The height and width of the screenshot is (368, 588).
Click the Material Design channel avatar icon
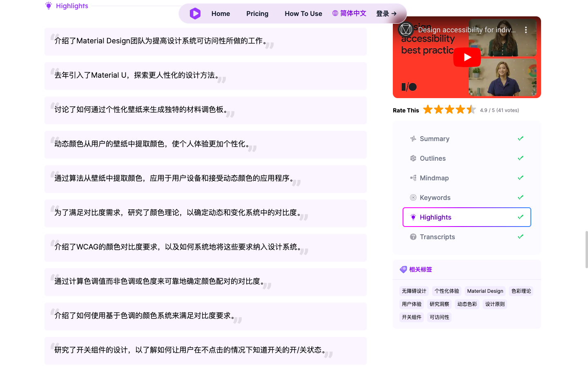point(405,29)
